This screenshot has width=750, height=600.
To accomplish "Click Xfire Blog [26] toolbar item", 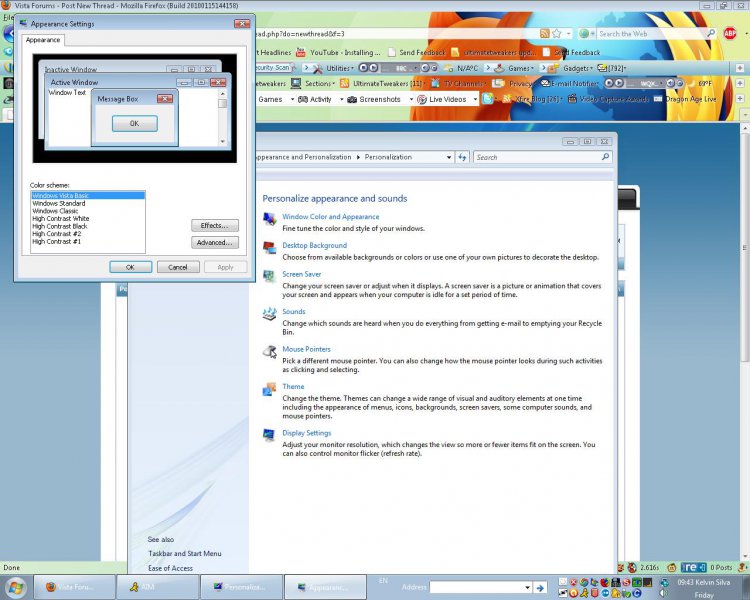I will click(x=531, y=99).
